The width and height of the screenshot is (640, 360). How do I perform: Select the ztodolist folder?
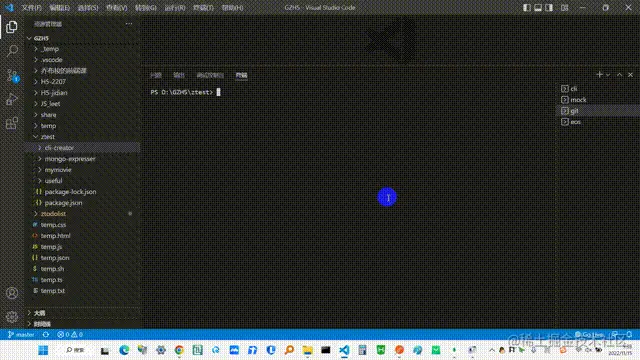tap(82, 214)
